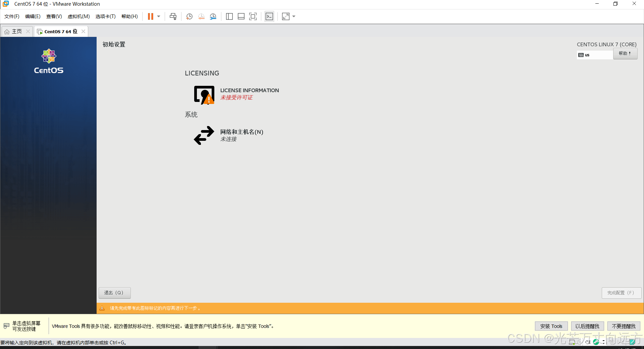Open the 帮助(H) menu
The image size is (644, 349).
(x=129, y=16)
